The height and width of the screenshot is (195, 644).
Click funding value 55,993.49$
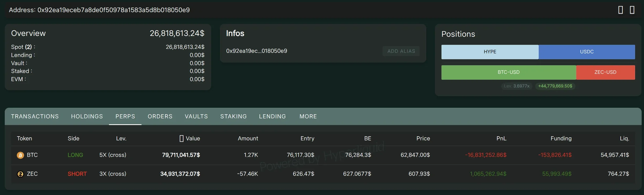point(557,174)
